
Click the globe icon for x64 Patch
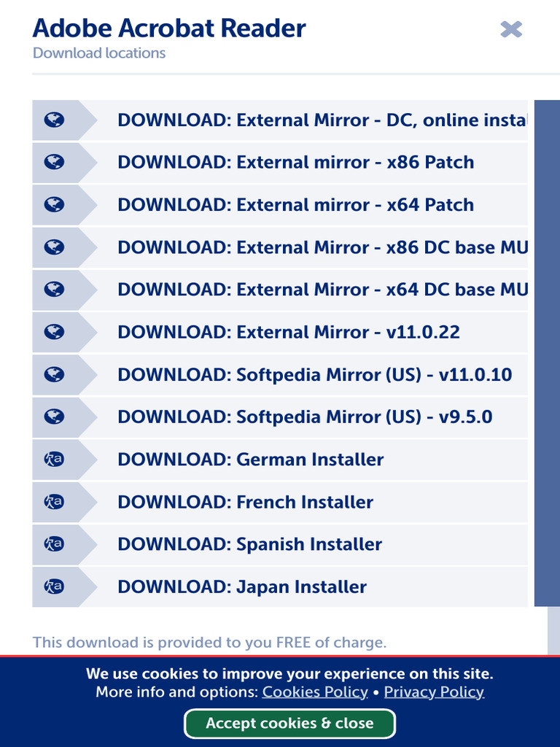(x=54, y=204)
